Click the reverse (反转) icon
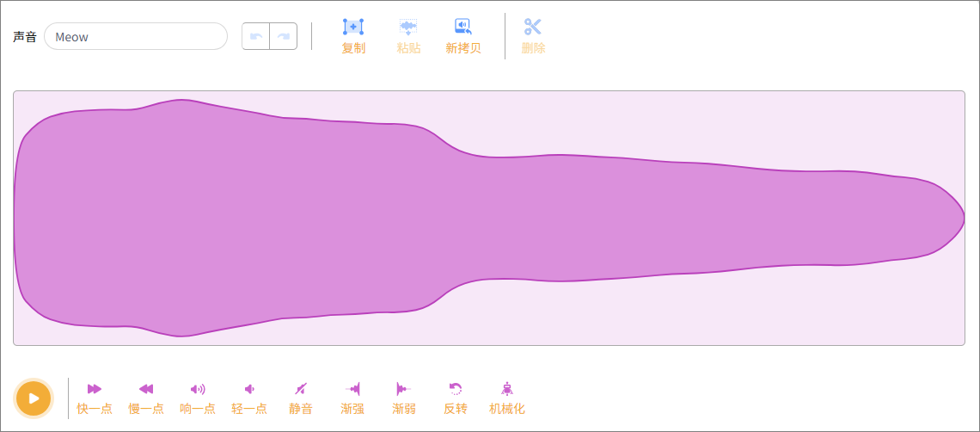 [x=456, y=389]
